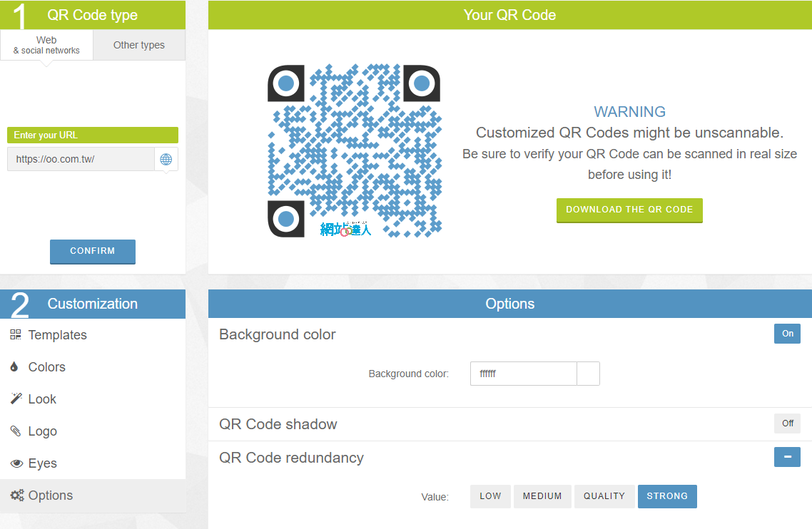
Task: Select STRONG redundancy value
Action: point(667,496)
